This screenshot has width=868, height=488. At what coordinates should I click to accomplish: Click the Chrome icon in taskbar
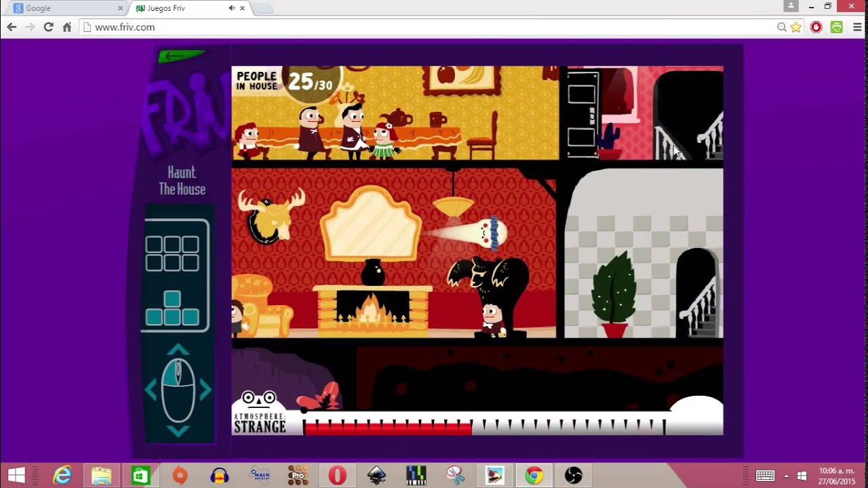pos(534,475)
